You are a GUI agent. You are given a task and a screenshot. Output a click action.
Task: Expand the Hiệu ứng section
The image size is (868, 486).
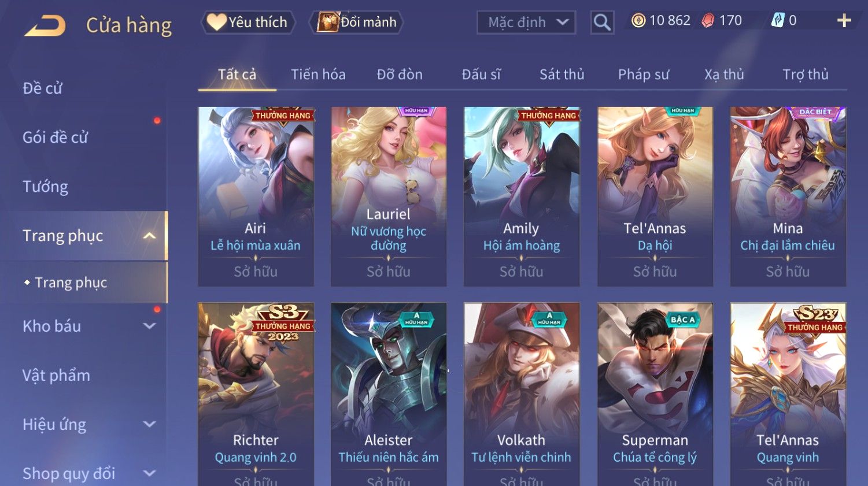click(150, 424)
